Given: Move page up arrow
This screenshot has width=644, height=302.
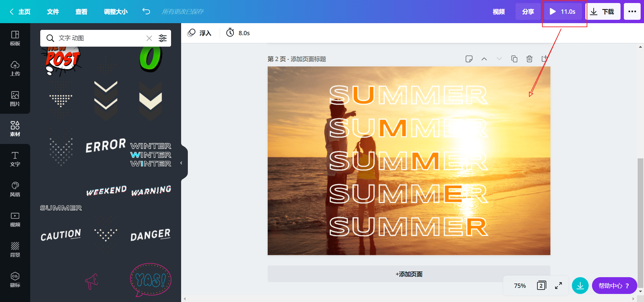Looking at the screenshot, I should (484, 59).
